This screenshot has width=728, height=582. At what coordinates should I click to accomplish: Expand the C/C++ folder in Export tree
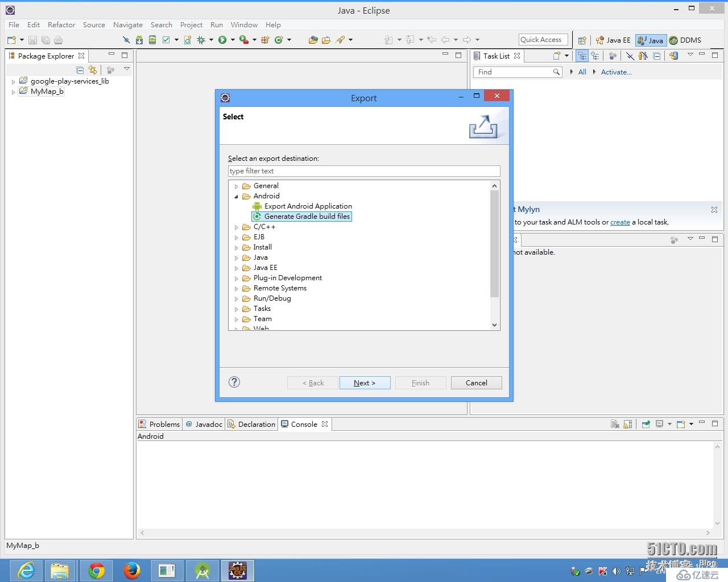tap(237, 227)
